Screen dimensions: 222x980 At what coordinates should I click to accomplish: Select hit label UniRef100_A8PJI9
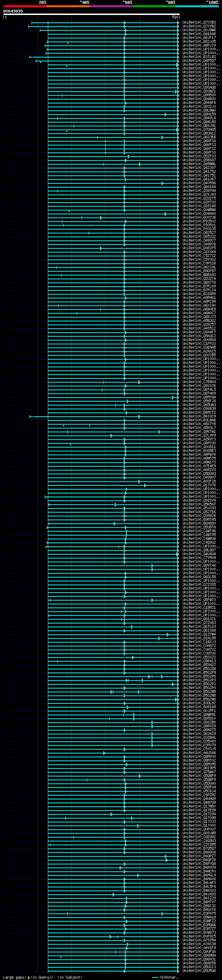click(199, 45)
